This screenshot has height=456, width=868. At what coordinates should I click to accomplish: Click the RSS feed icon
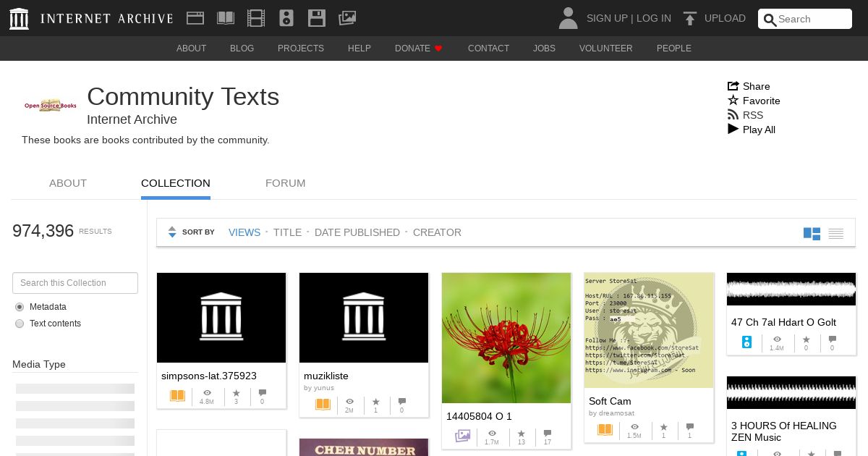point(733,114)
